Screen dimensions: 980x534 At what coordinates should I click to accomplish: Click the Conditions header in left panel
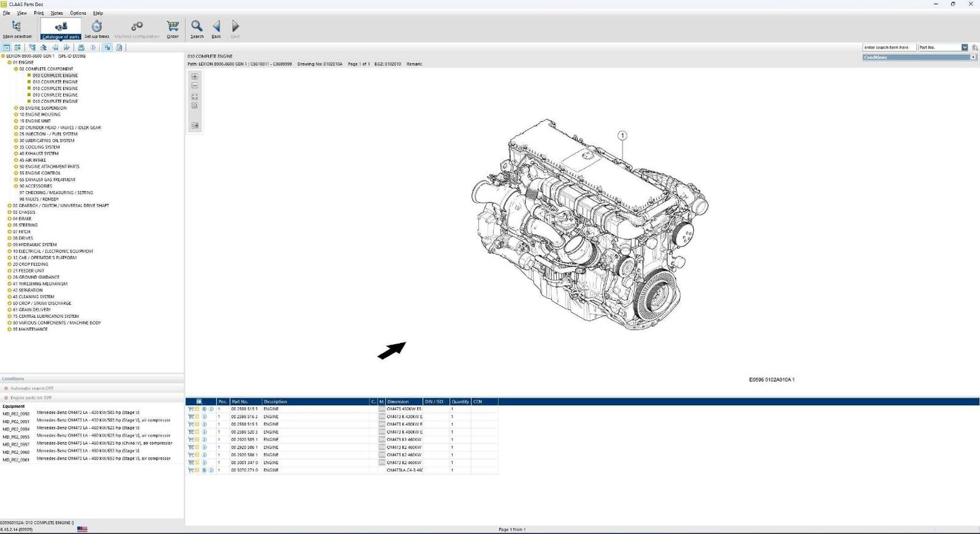92,379
